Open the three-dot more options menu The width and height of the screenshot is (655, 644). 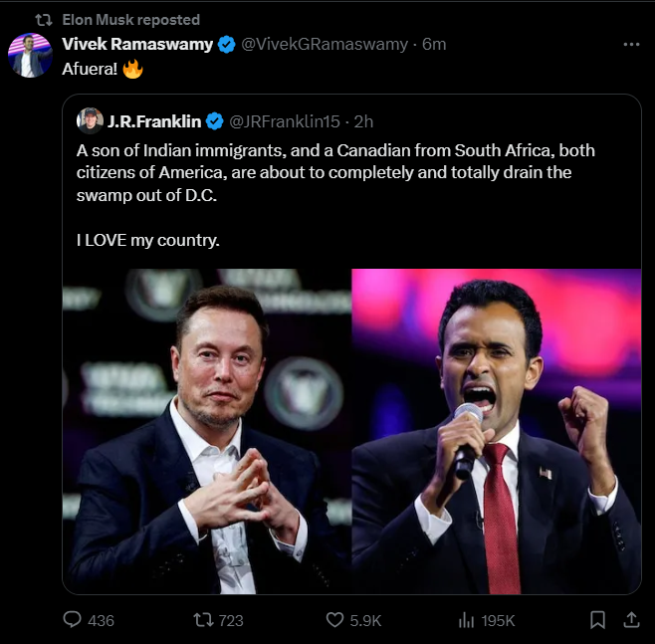point(631,45)
